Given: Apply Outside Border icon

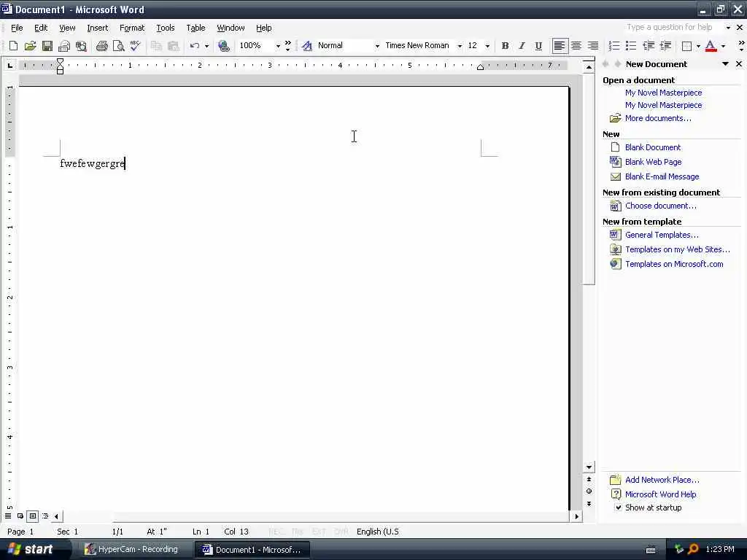Looking at the screenshot, I should [x=686, y=46].
